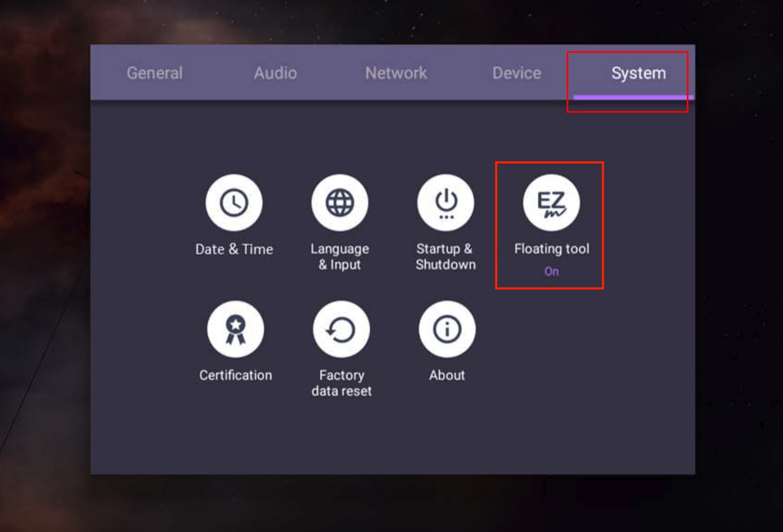Viewport: 783px width, 532px height.
Task: Open the About info icon
Action: click(447, 330)
